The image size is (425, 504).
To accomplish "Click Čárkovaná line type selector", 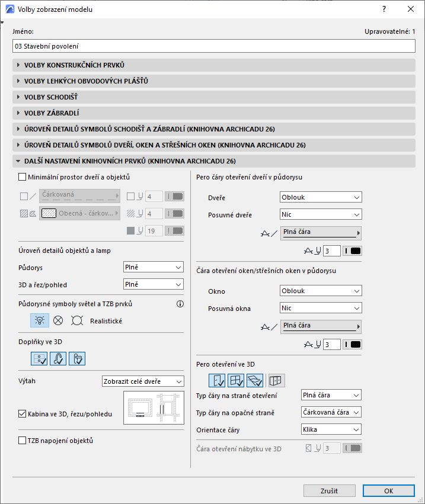I will tap(80, 196).
